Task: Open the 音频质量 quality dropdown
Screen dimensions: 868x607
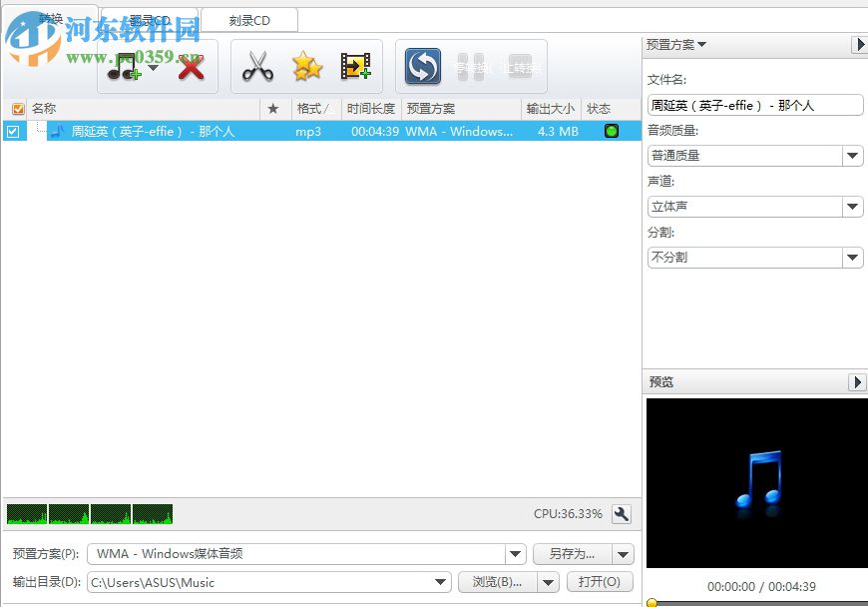Action: 853,156
